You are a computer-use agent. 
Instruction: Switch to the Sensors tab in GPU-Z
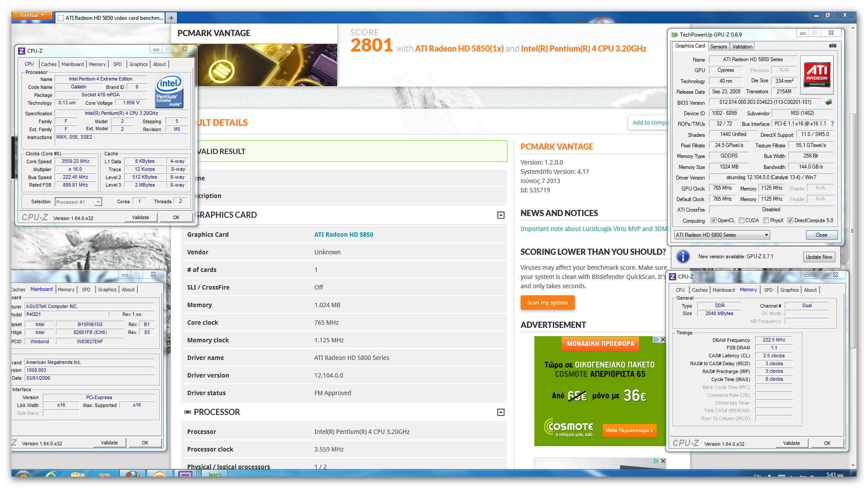[x=718, y=47]
